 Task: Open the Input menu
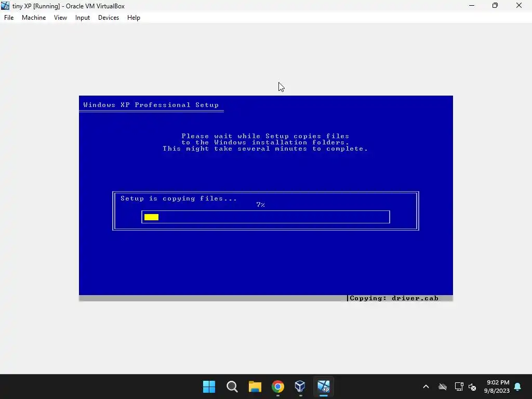click(83, 18)
